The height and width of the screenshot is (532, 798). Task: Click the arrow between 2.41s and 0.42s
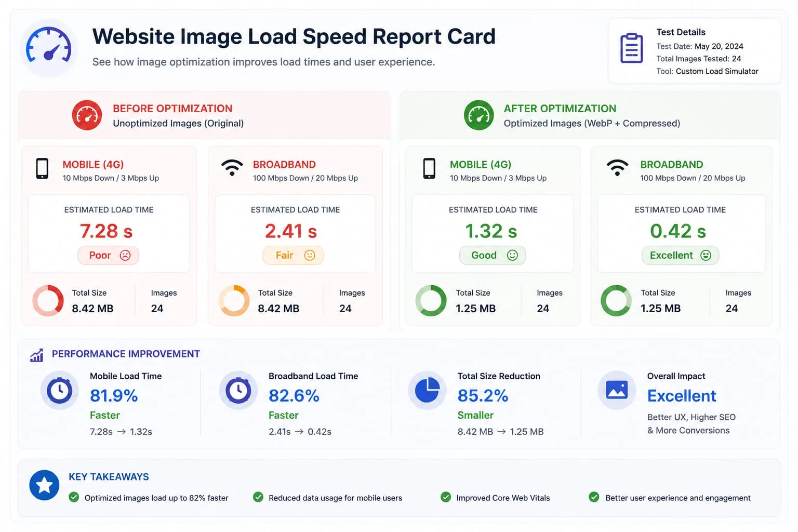[x=299, y=432]
